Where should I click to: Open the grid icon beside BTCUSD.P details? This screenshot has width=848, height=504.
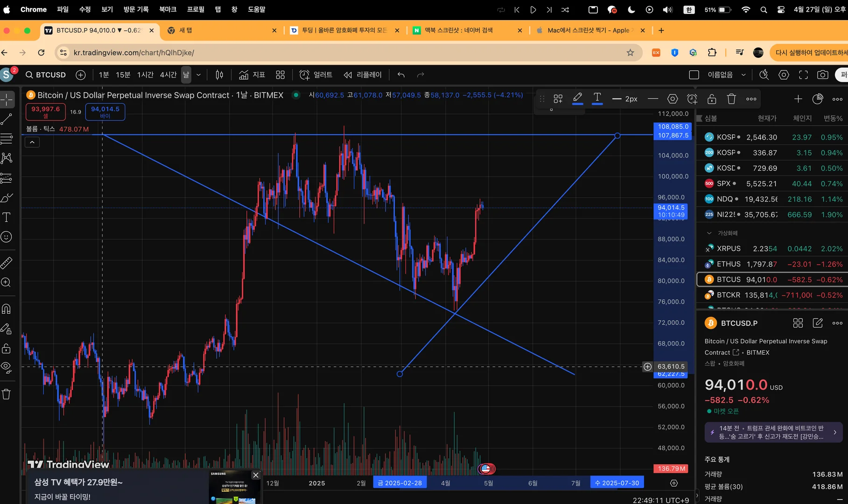(798, 323)
